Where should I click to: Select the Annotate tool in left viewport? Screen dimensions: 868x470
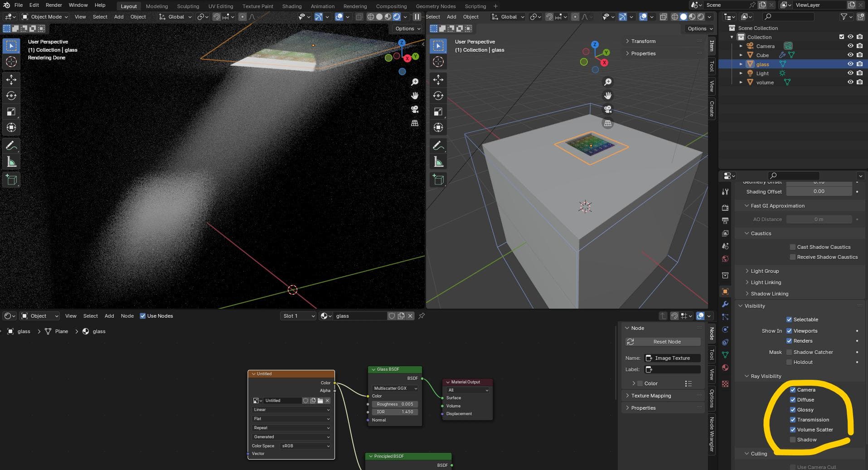[x=11, y=145]
